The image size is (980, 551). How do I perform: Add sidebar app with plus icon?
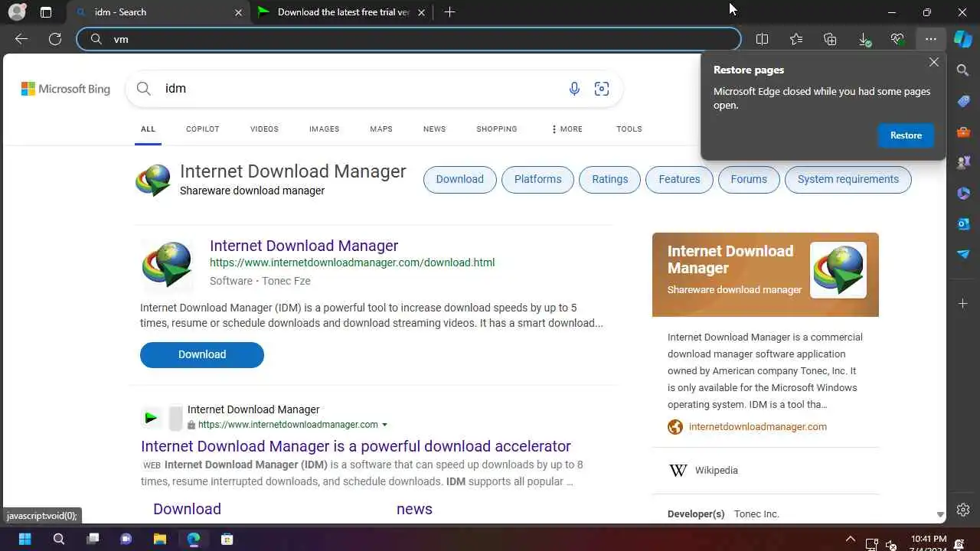pyautogui.click(x=963, y=304)
